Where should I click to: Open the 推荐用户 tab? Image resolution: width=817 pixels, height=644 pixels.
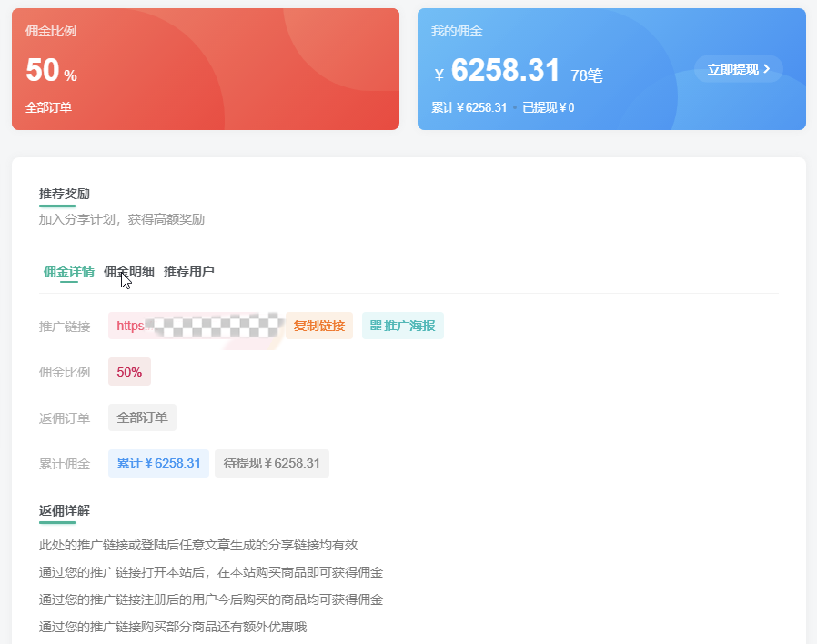188,271
